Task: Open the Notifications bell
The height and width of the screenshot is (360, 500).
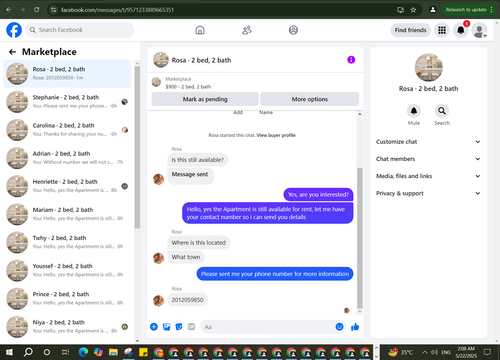Action: click(461, 30)
